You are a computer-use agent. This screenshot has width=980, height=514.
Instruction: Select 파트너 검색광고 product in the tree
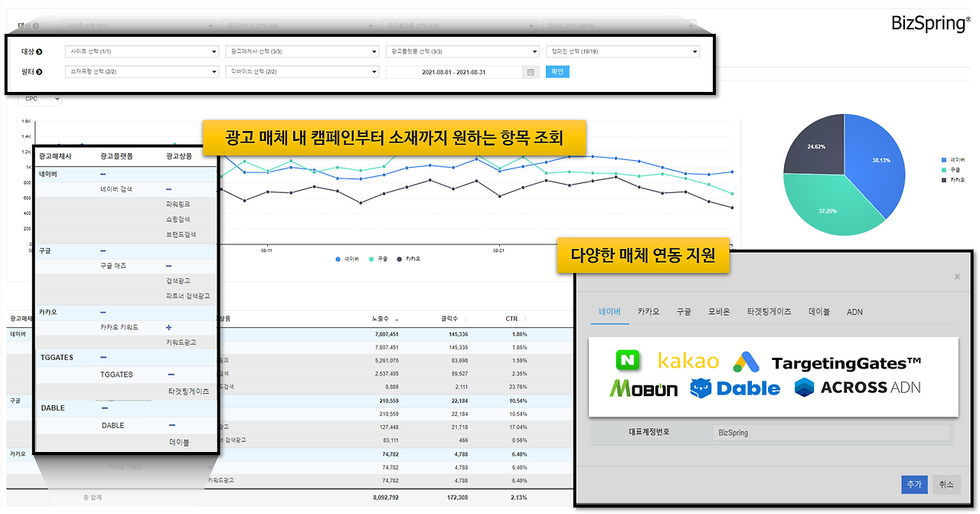[188, 296]
